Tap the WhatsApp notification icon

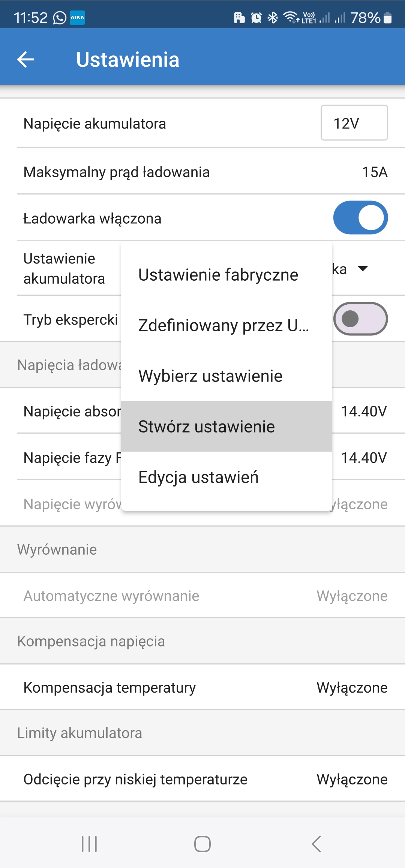60,18
